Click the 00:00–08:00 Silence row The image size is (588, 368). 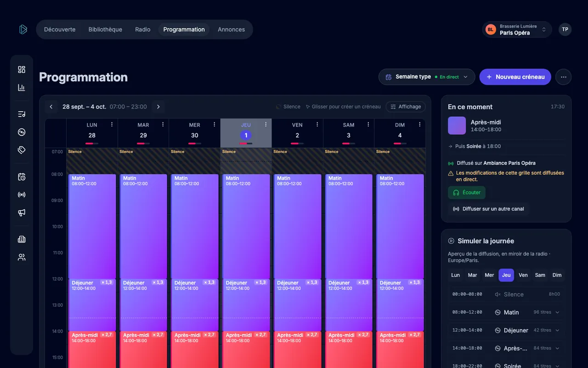506,294
